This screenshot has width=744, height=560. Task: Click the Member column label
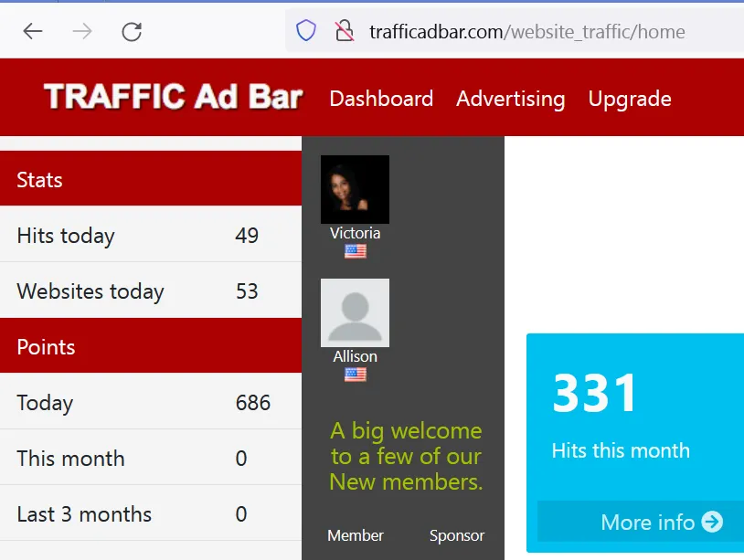pos(356,535)
